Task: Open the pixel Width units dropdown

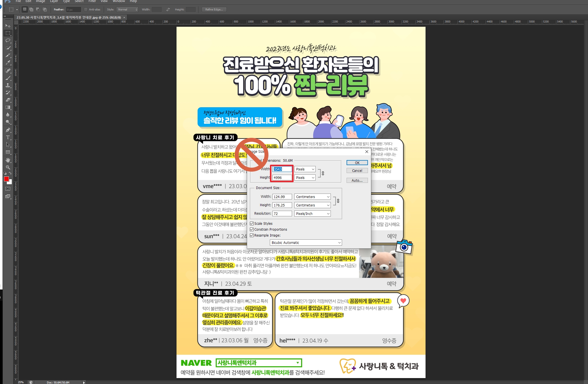Action: pos(305,169)
